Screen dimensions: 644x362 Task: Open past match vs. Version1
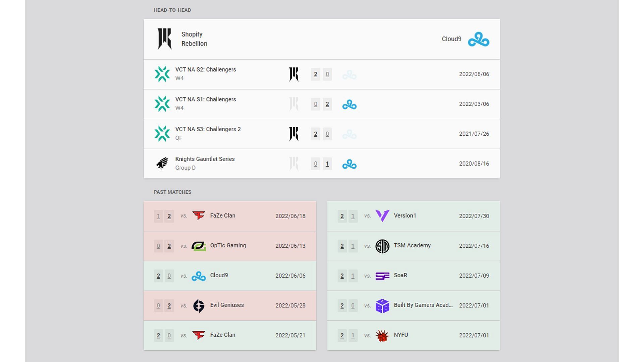(x=414, y=216)
